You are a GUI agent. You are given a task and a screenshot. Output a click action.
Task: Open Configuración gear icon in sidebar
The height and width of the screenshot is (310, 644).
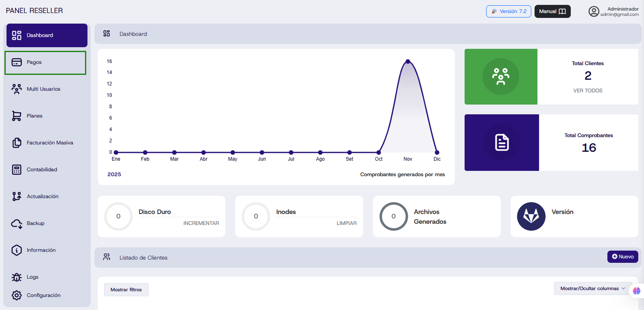pos(17,295)
